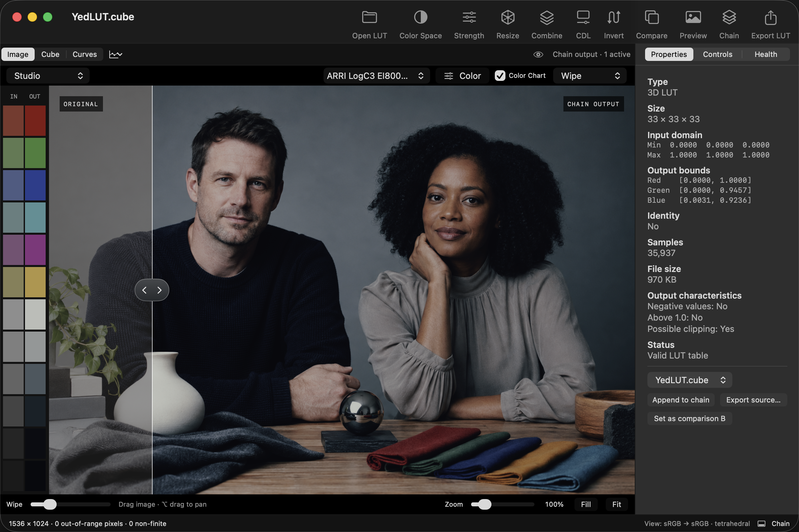799x532 pixels.
Task: Click the red OUT color chart swatch
Action: (x=35, y=121)
